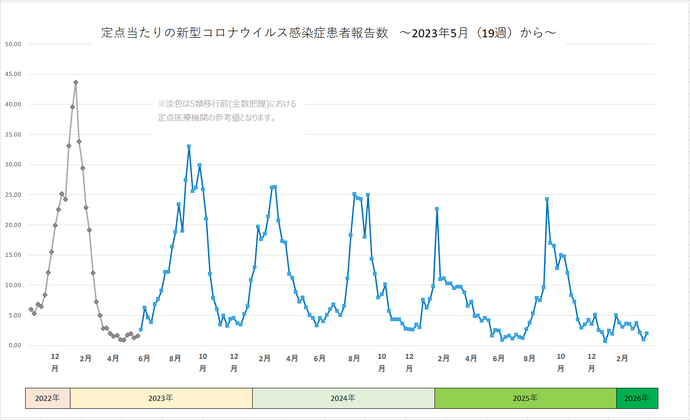Viewport: 690px width, 420px height.
Task: Click the note line ※淡色は5類移行前(全数把握)における
Action: point(227,104)
